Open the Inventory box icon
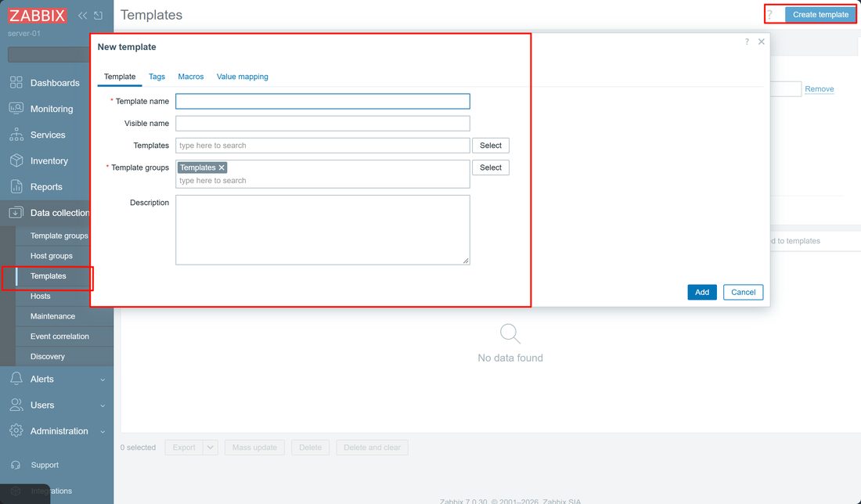The image size is (861, 504). pyautogui.click(x=16, y=160)
